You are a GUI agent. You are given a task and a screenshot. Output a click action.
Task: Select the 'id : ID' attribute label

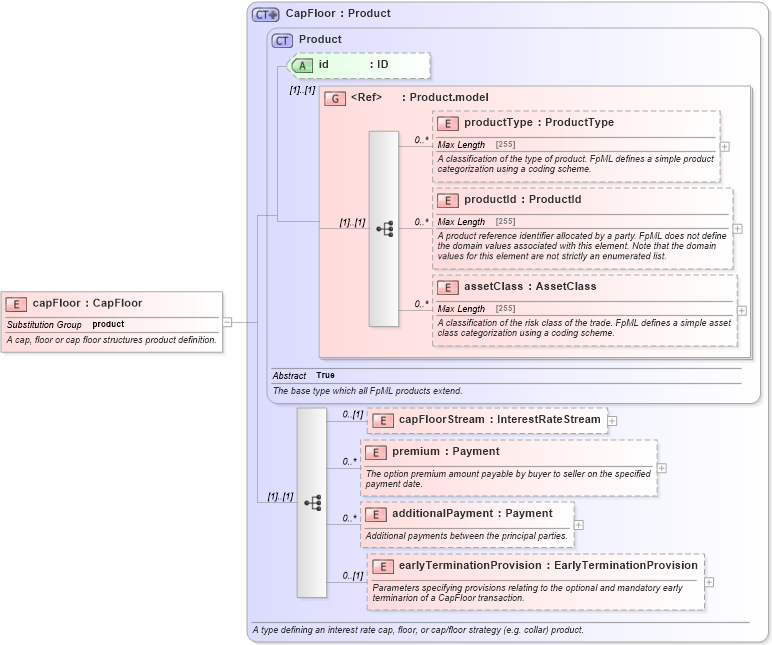click(x=353, y=64)
